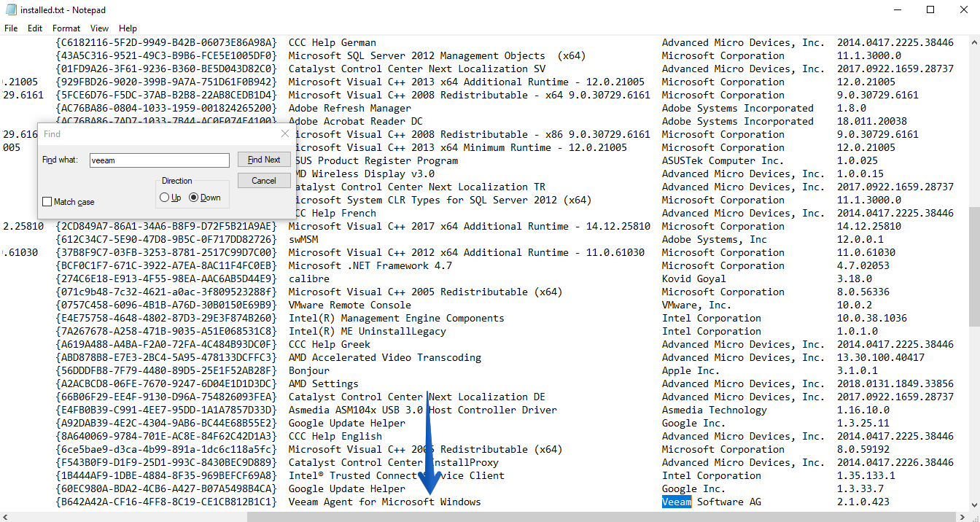Viewport: 980px width, 522px height.
Task: Open the File menu
Action: click(11, 28)
